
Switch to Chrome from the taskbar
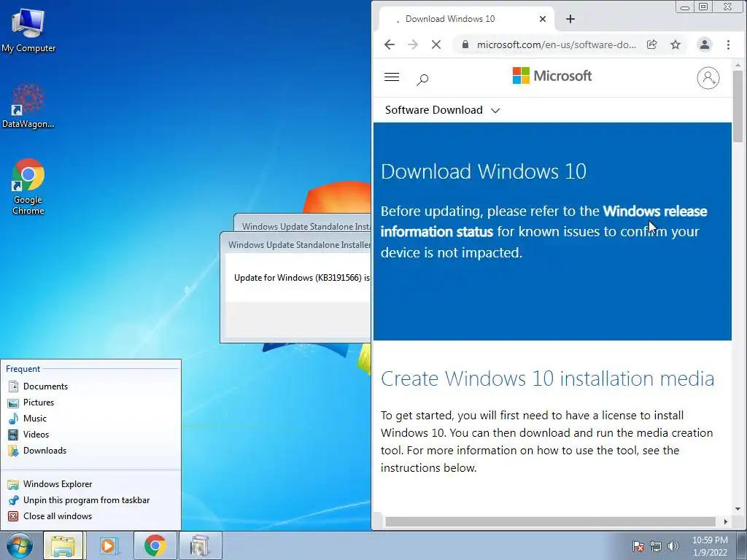coord(155,546)
